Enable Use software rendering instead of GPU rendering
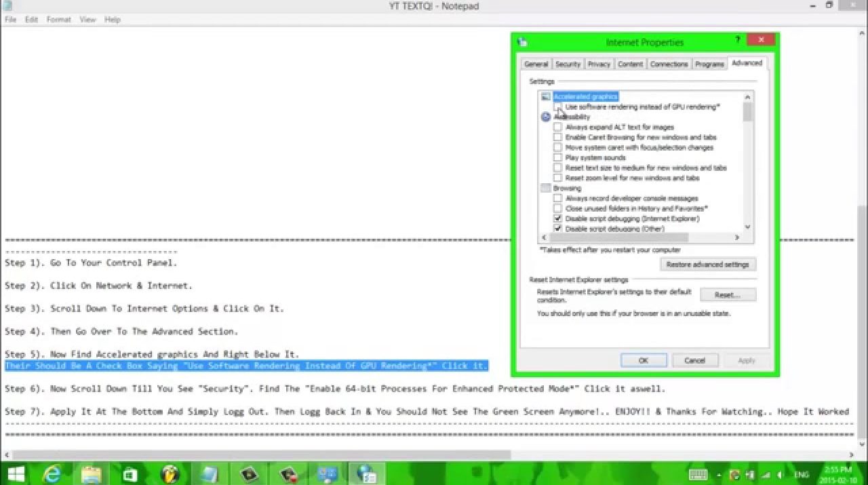The height and width of the screenshot is (485, 868). pos(557,107)
